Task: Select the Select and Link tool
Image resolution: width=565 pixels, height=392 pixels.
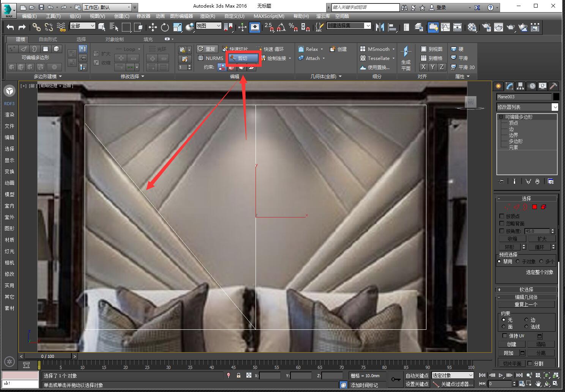Action: coord(36,27)
